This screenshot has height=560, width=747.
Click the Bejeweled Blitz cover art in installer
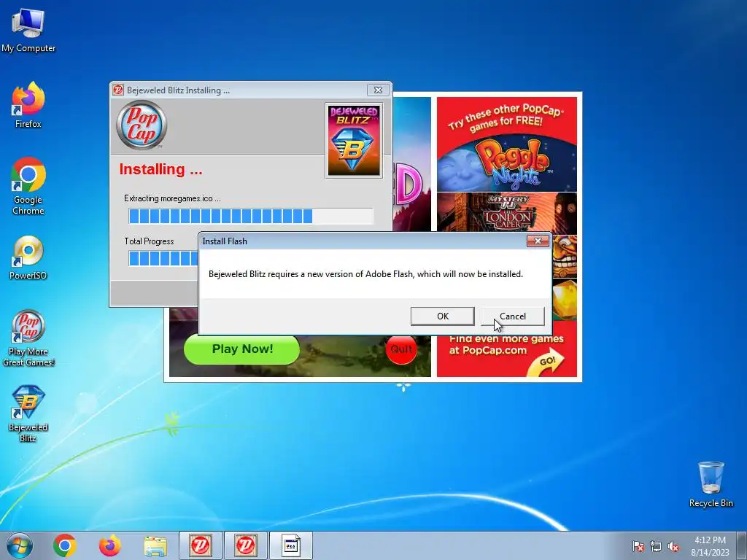coord(354,141)
